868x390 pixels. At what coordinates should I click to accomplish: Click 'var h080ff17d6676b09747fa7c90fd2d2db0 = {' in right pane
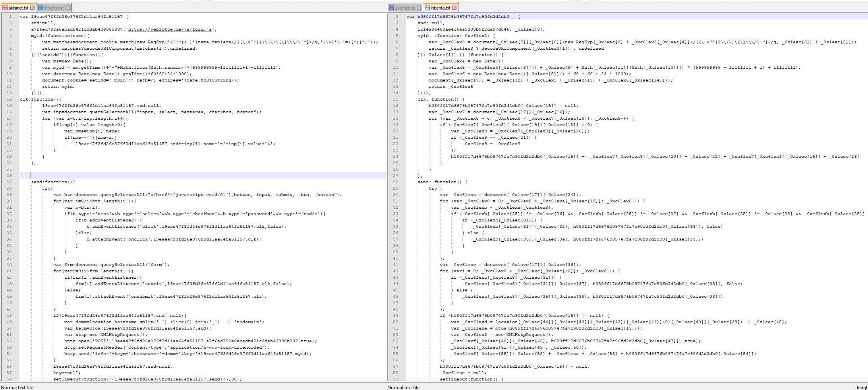(x=463, y=17)
